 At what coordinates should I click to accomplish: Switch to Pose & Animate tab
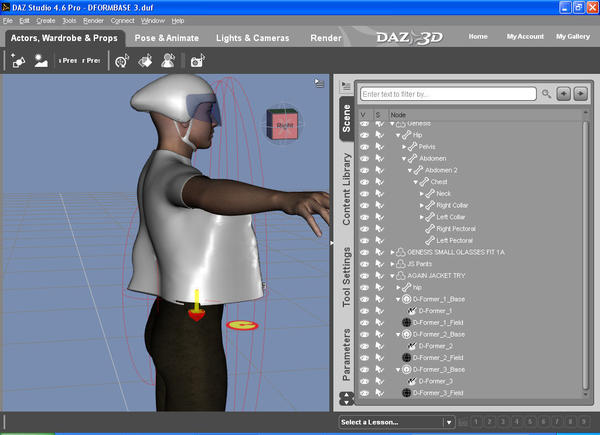pos(166,38)
